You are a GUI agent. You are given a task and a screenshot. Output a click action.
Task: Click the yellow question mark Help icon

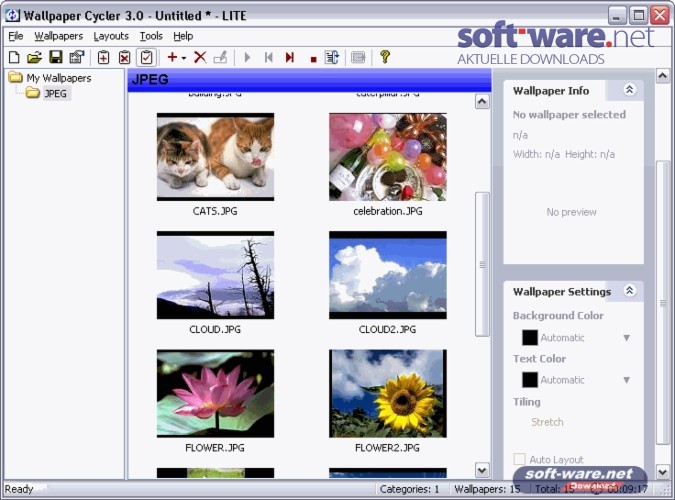tap(385, 57)
